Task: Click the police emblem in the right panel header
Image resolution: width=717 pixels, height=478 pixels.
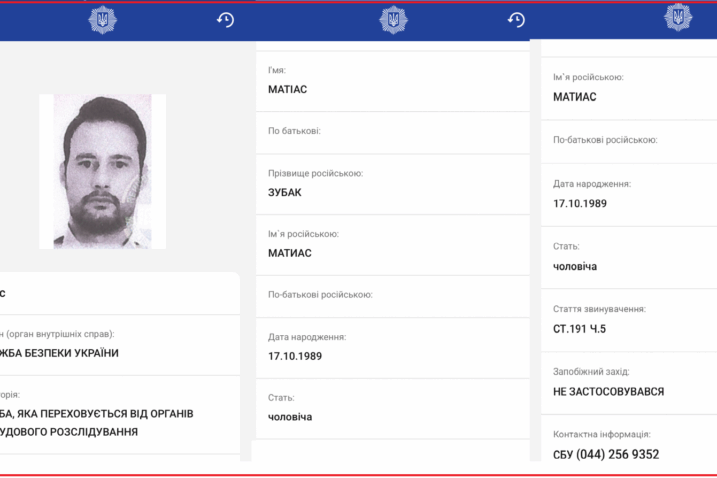Action: pyautogui.click(x=678, y=17)
